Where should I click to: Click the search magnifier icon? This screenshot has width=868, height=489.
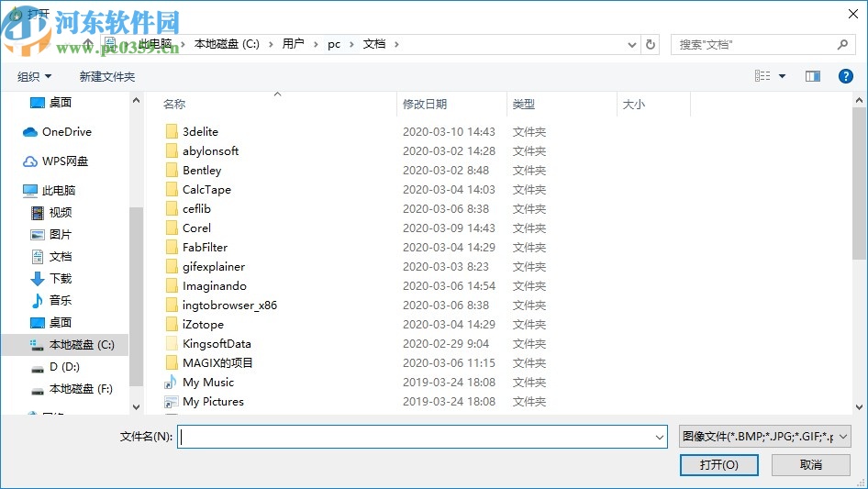tap(842, 44)
